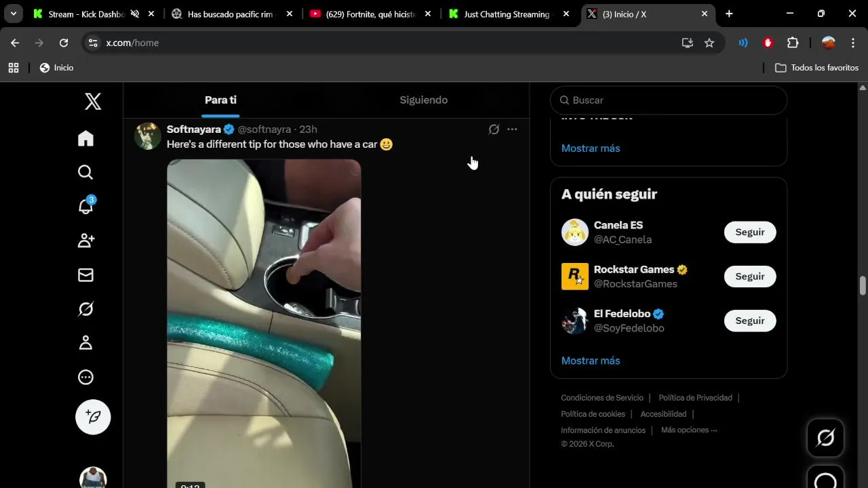Play the car tip video
The image size is (868, 488).
tap(264, 323)
